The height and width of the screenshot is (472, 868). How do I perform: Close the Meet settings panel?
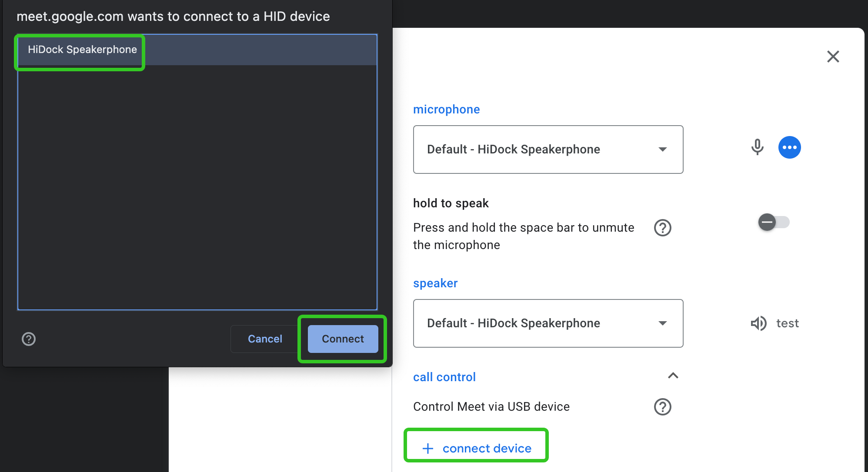coord(833,57)
